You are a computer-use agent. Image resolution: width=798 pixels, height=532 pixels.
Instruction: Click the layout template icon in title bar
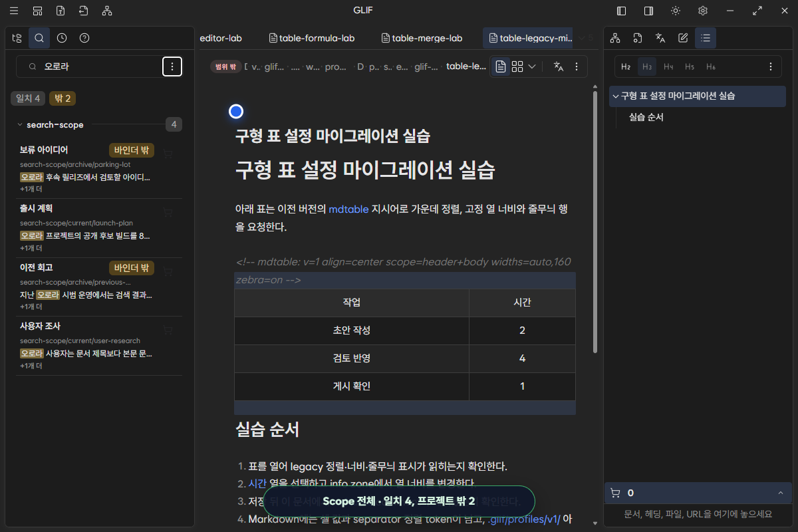point(37,11)
